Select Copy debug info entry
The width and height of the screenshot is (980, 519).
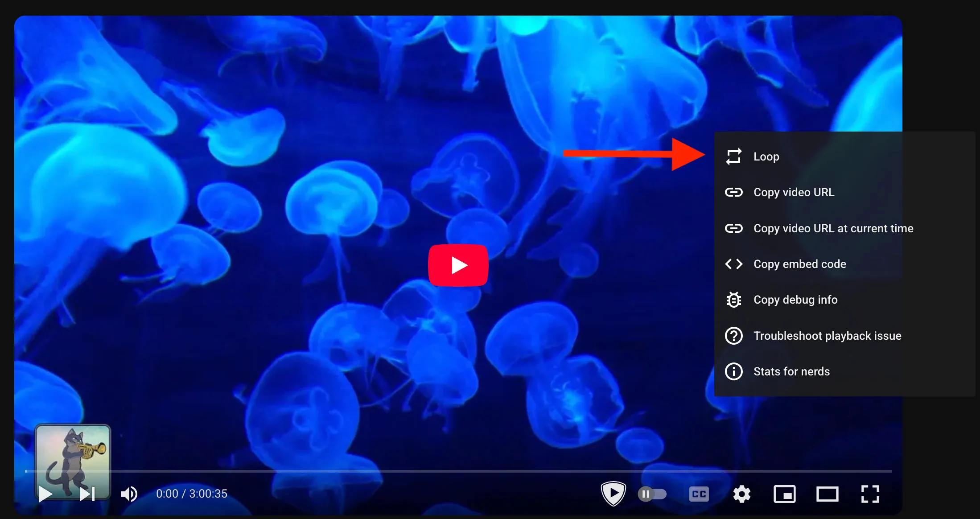[844, 300]
